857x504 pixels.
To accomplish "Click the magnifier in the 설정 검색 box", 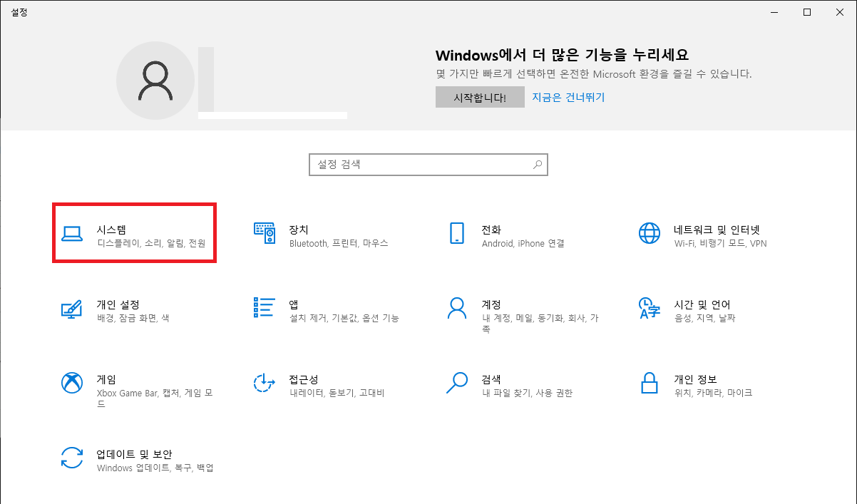I will pyautogui.click(x=538, y=164).
